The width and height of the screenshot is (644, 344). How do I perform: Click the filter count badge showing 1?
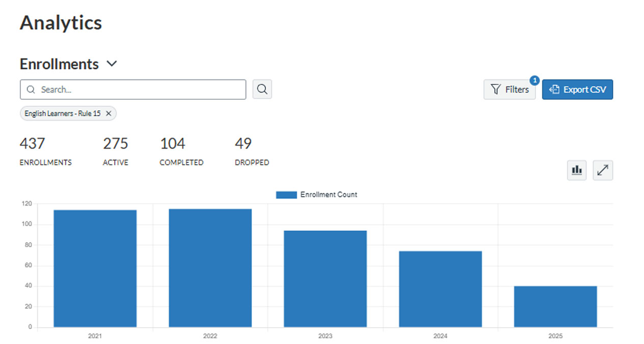click(x=534, y=80)
